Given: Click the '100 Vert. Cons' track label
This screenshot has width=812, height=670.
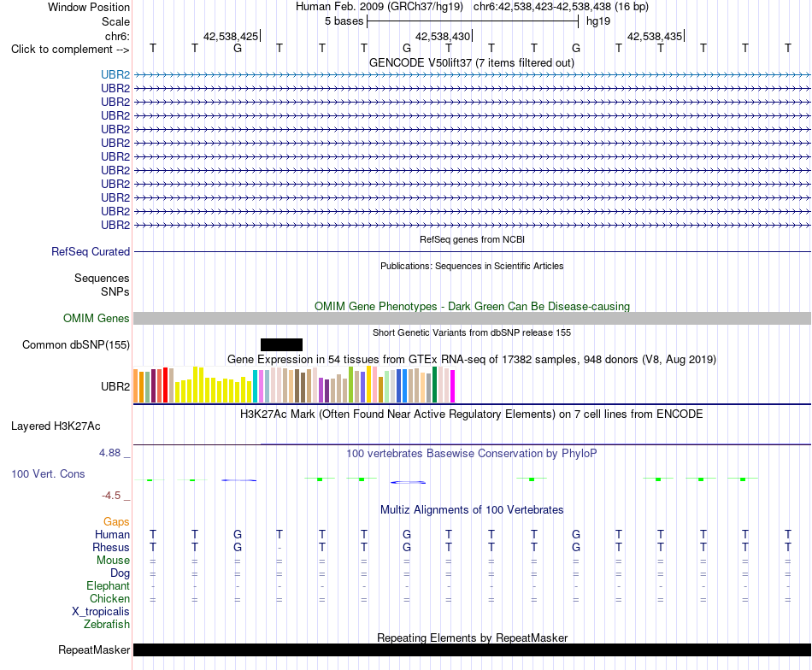Looking at the screenshot, I should point(48,473).
